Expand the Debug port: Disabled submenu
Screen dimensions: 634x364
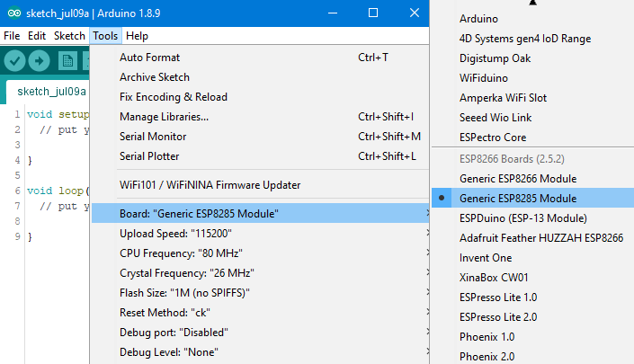(260, 333)
